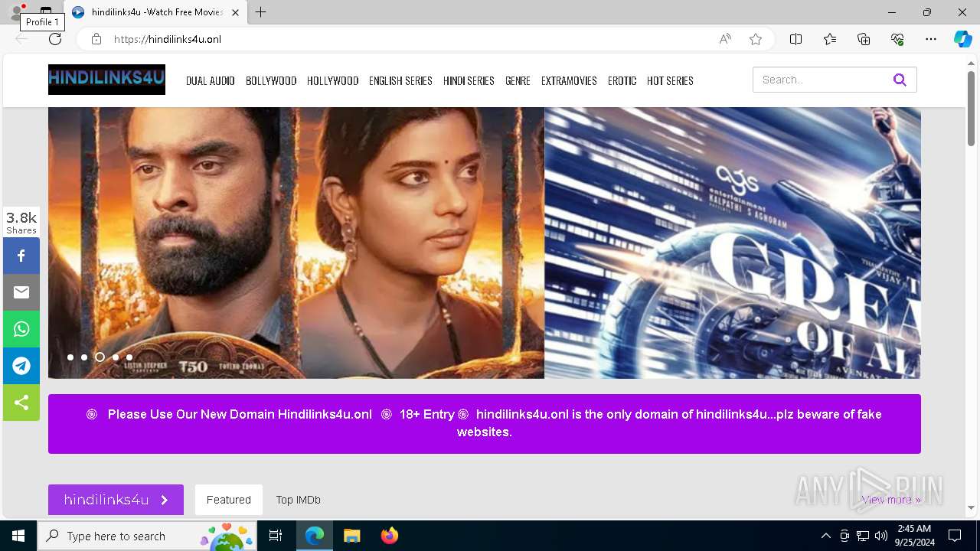The image size is (980, 551).
Task: Open a new browser tab
Action: [261, 12]
